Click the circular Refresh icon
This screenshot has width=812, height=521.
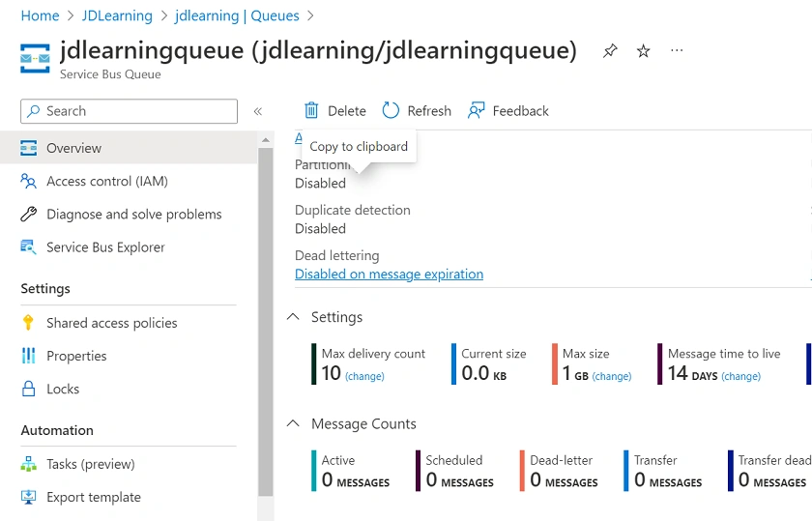[391, 110]
